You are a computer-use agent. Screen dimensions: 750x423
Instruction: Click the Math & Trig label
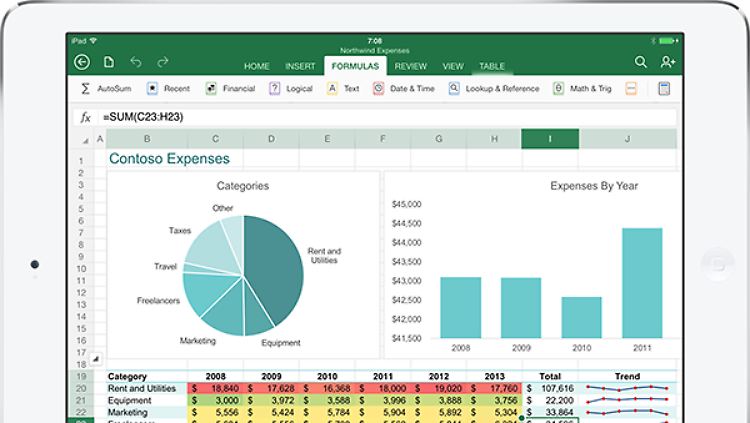(x=591, y=89)
